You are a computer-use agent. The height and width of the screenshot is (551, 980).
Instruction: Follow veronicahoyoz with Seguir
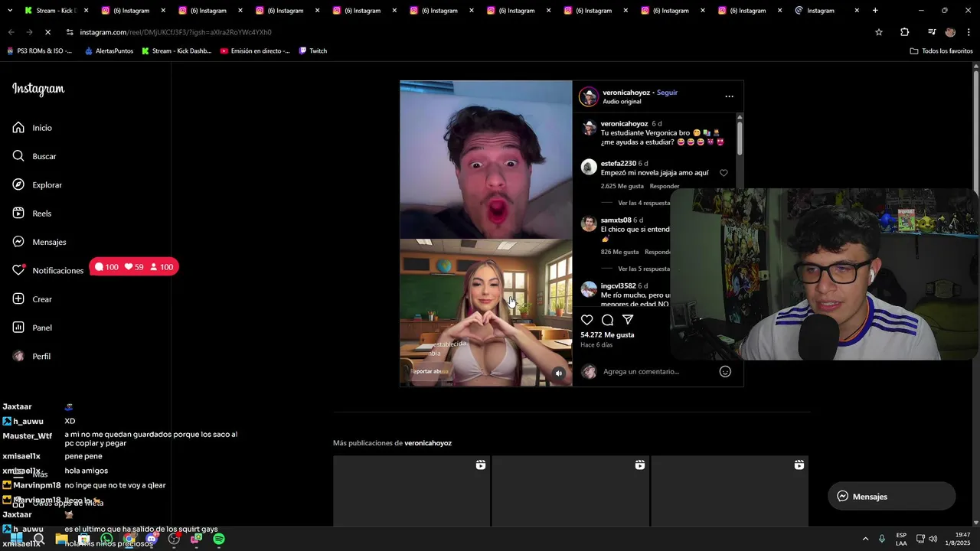pos(667,93)
